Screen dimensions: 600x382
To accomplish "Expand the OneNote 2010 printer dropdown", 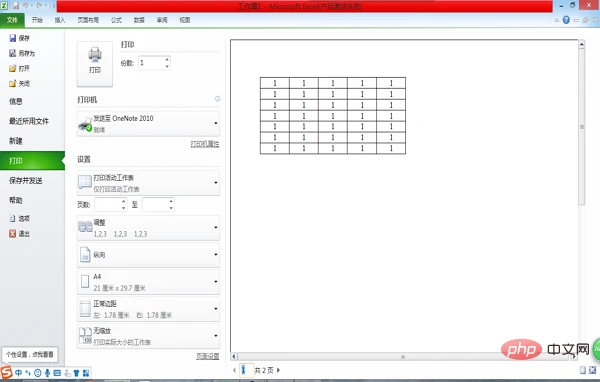I will (x=148, y=124).
